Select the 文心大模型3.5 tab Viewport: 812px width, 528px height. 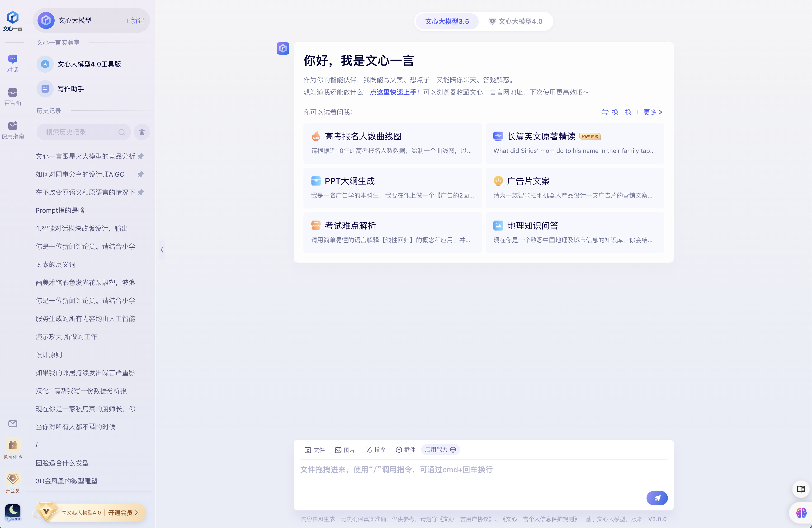(447, 21)
